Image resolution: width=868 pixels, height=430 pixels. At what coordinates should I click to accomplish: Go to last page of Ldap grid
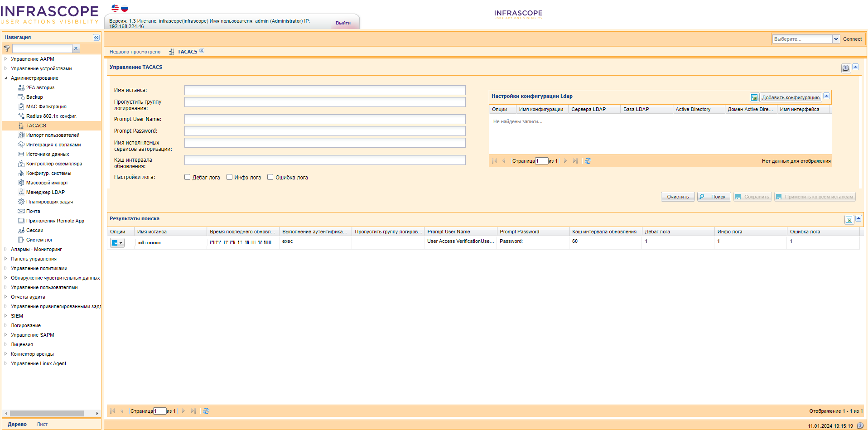tap(575, 161)
